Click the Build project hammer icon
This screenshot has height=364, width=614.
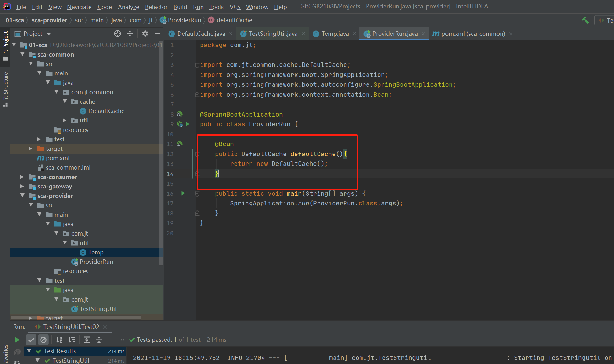click(x=585, y=20)
